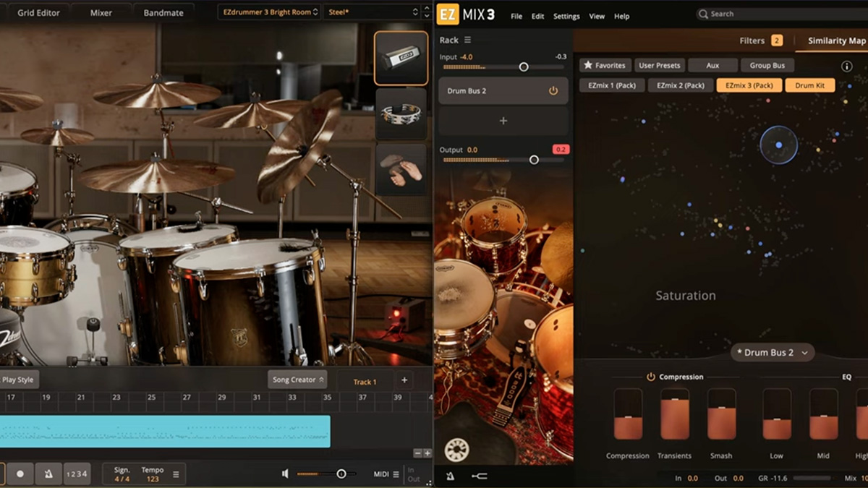Switch to the Grid Editor tab
Image resolution: width=868 pixels, height=488 pixels.
click(x=38, y=12)
